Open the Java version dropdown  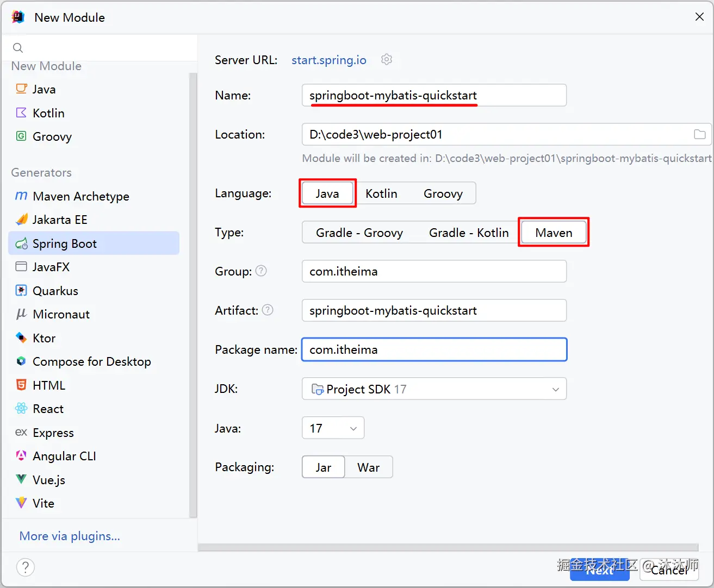[333, 428]
